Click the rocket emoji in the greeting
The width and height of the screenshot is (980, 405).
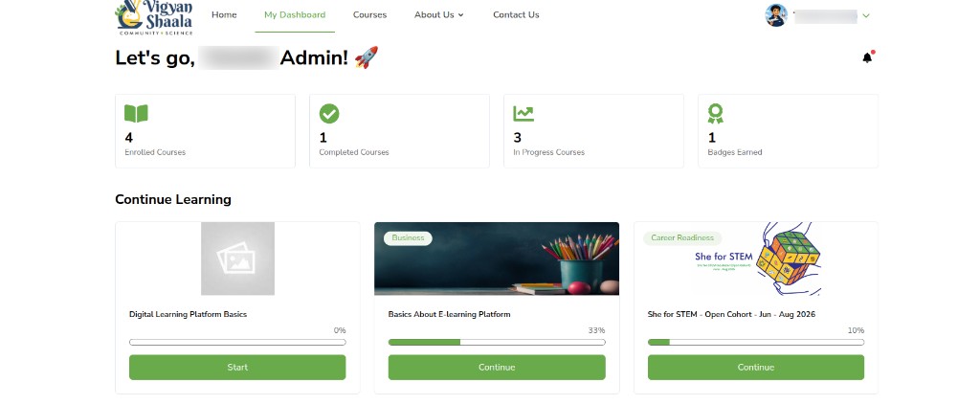367,57
